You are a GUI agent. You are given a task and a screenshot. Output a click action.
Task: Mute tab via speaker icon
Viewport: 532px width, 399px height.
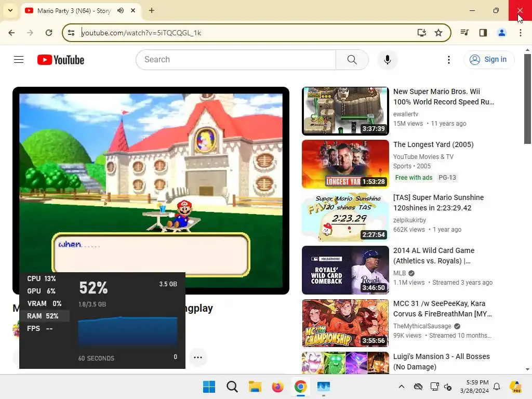point(121,10)
